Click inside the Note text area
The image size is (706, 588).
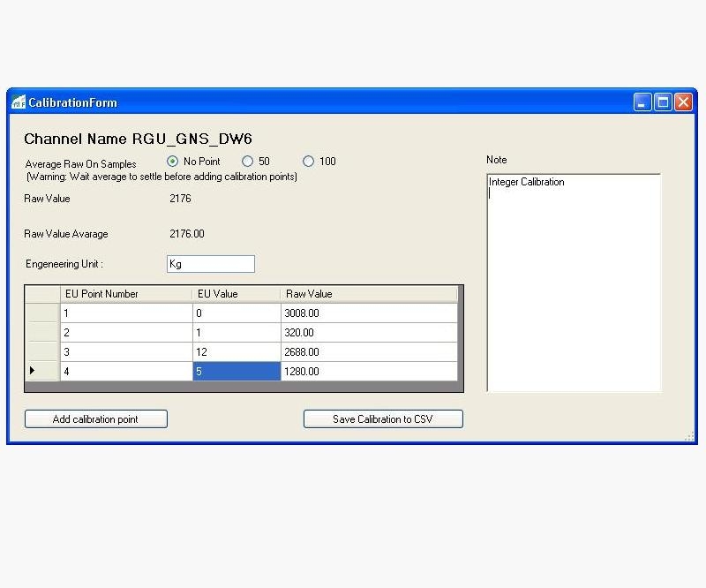click(574, 283)
